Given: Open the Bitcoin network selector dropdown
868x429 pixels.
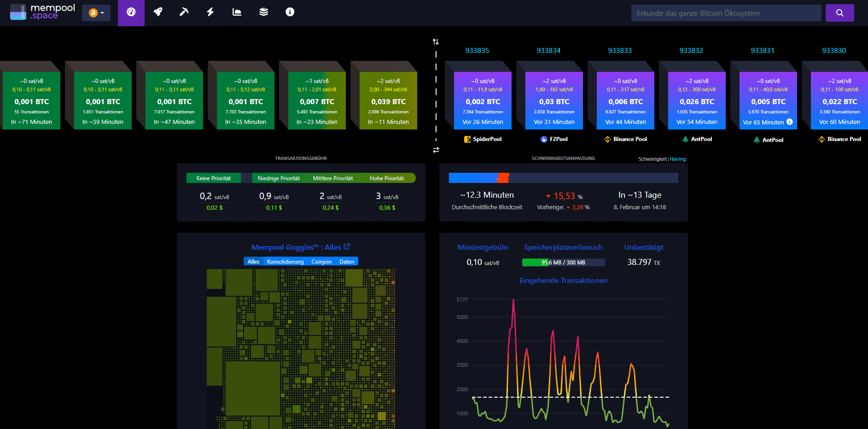Looking at the screenshot, I should pos(96,12).
